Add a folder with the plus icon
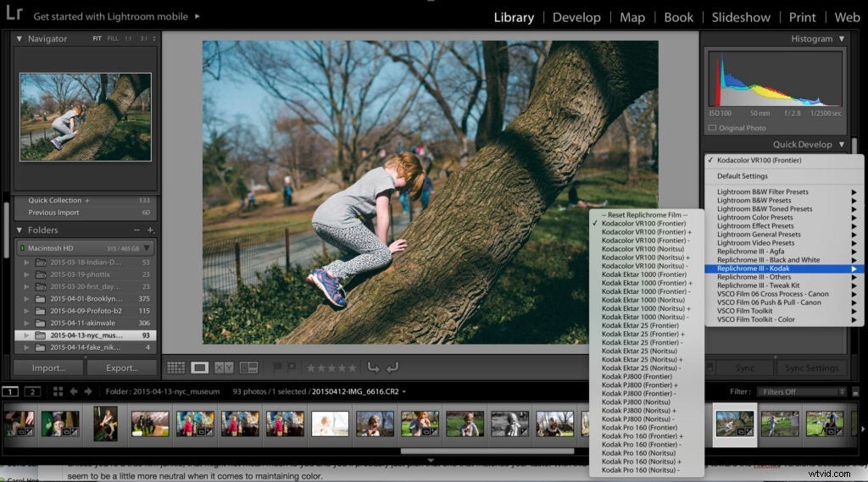Image resolution: width=868 pixels, height=482 pixels. [150, 230]
